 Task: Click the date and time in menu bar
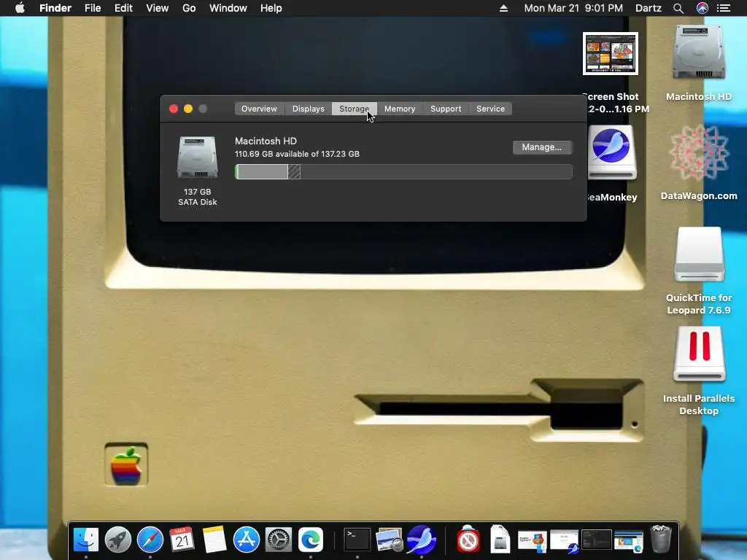point(573,8)
